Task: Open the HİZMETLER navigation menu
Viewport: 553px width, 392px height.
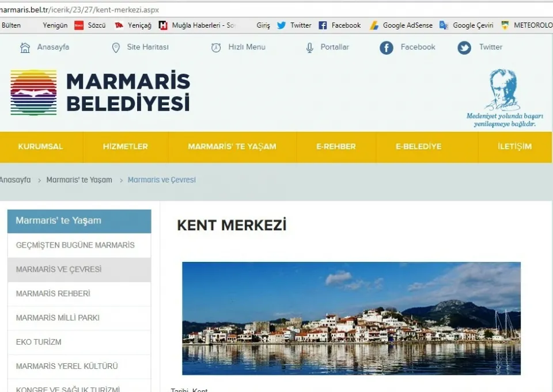Action: (x=125, y=147)
